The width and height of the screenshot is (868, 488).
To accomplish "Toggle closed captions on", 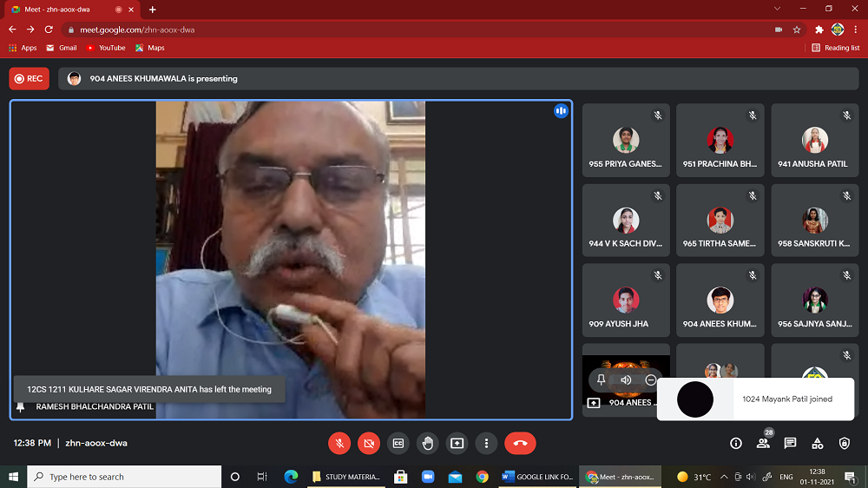I will pos(398,443).
